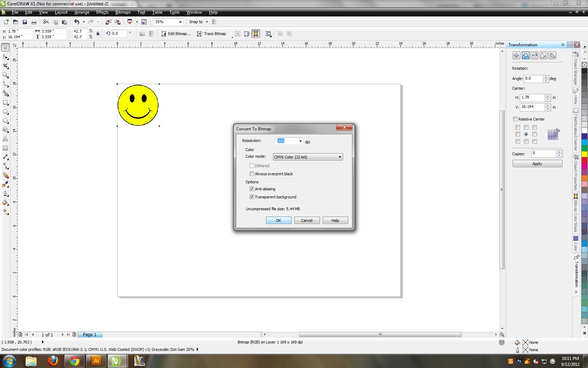The image size is (588, 368).
Task: Open the Bitmaps menu
Action: [x=123, y=12]
